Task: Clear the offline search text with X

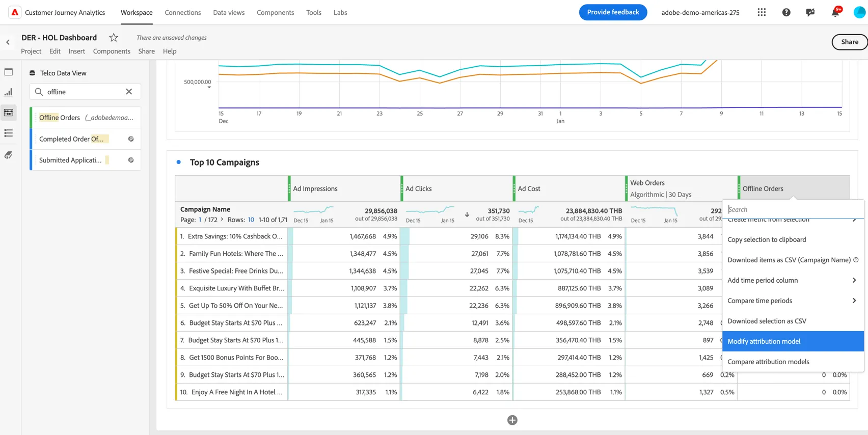Action: (x=129, y=92)
